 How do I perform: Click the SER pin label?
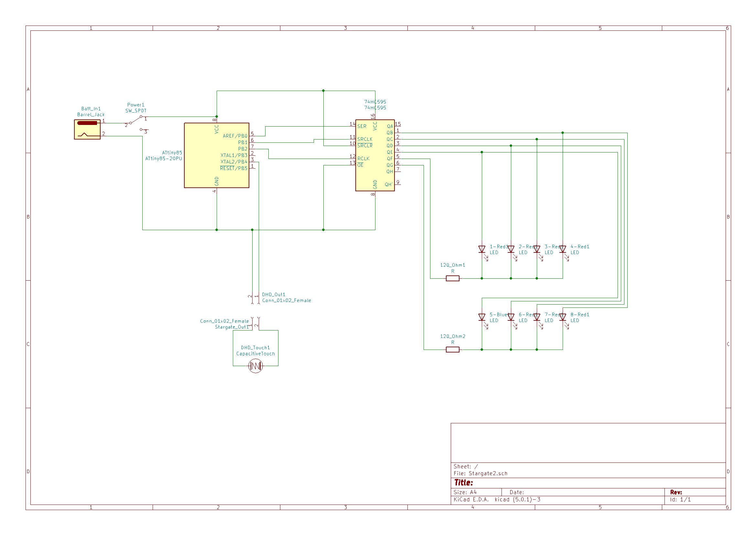pyautogui.click(x=362, y=126)
